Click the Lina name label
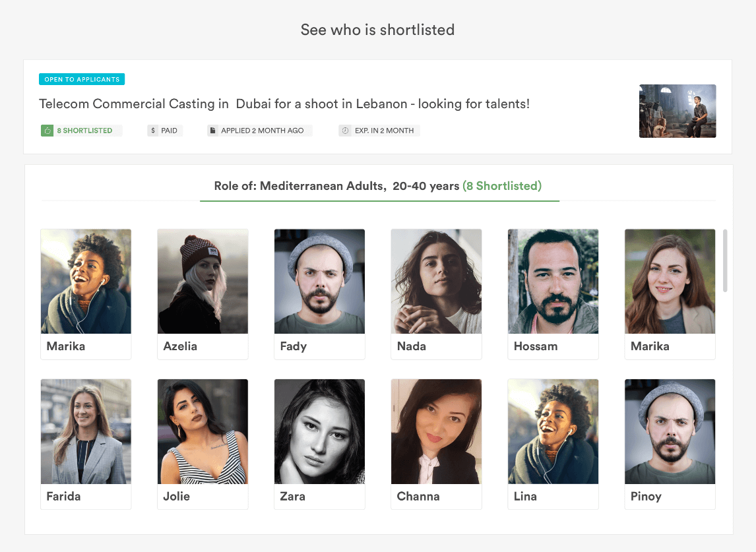Screen dimensions: 756x552 coord(525,497)
